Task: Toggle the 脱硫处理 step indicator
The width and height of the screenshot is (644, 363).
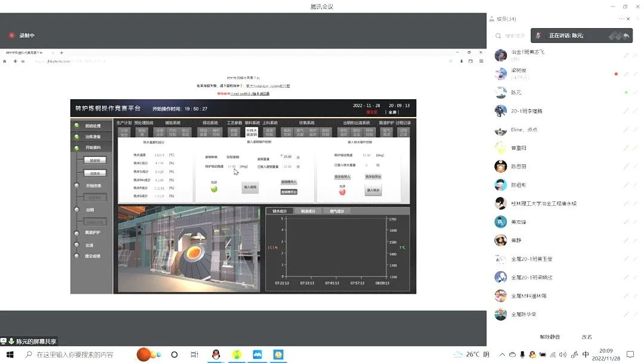Action: 76,126
